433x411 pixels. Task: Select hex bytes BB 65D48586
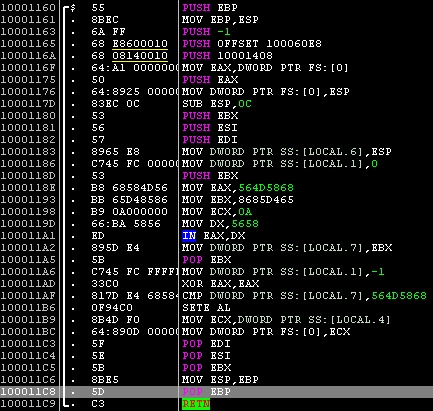(x=129, y=200)
